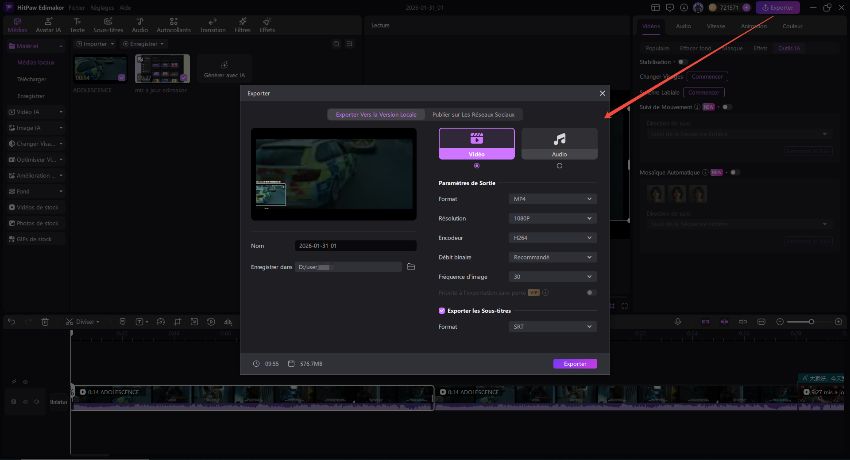This screenshot has width=850, height=460.
Task: Select the Audio export type card
Action: pyautogui.click(x=559, y=144)
